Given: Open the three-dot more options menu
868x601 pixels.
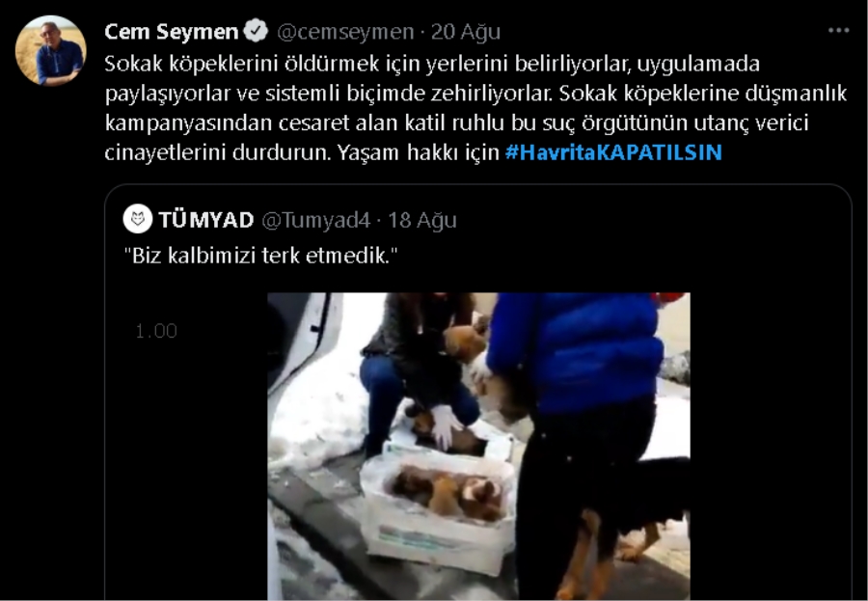Looking at the screenshot, I should tap(839, 31).
